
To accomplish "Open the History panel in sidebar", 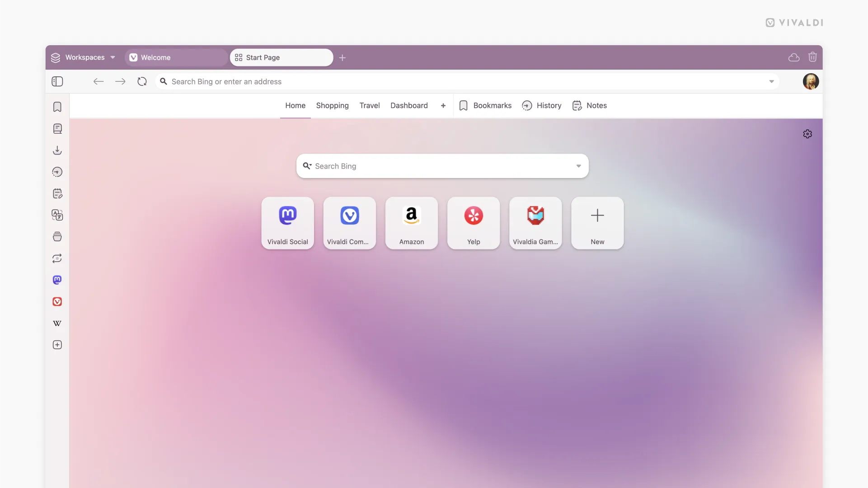I will pos(57,172).
